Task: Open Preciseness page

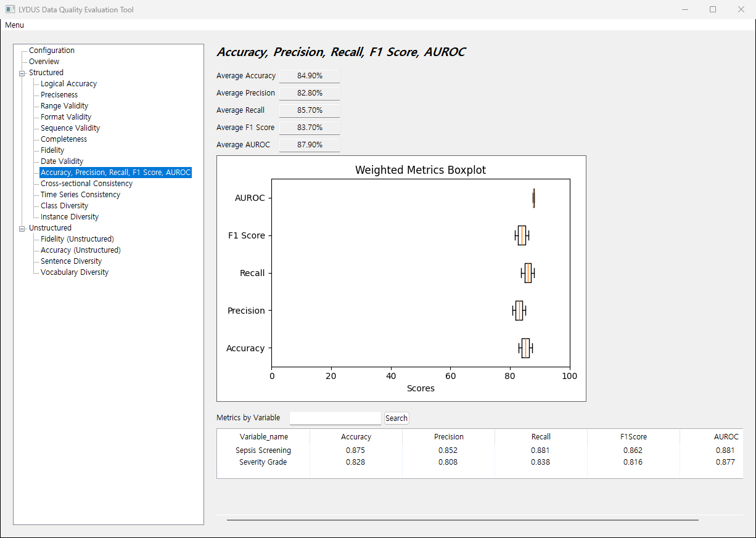Action: pos(59,95)
